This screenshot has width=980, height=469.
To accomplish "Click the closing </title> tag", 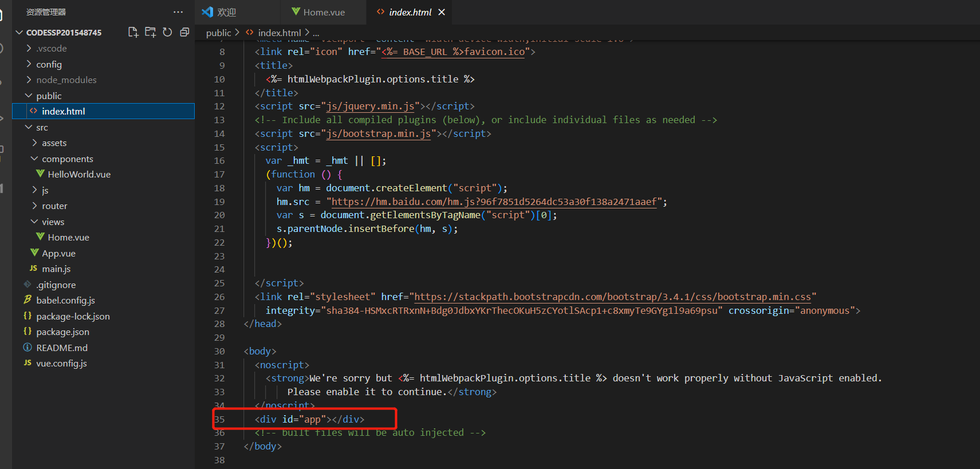I will [x=277, y=93].
